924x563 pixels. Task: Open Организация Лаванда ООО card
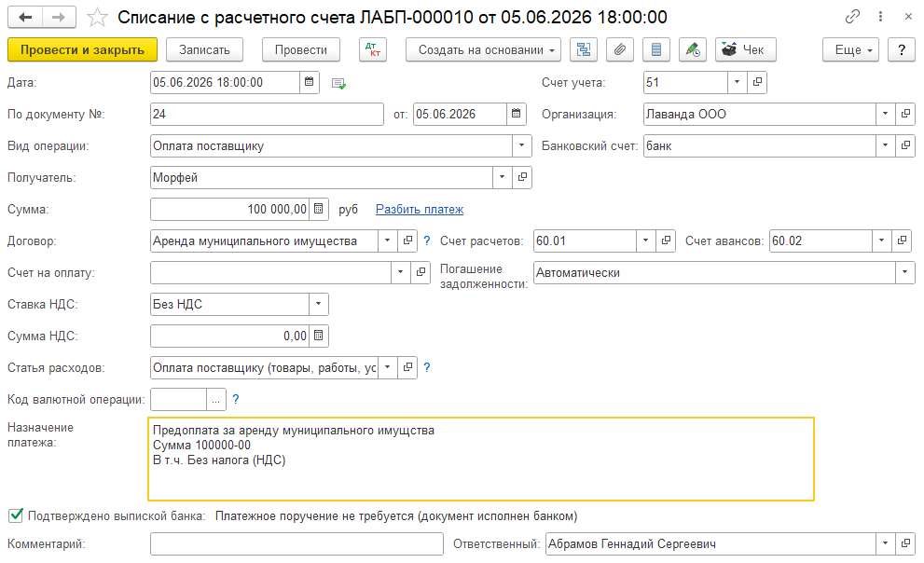tap(905, 115)
